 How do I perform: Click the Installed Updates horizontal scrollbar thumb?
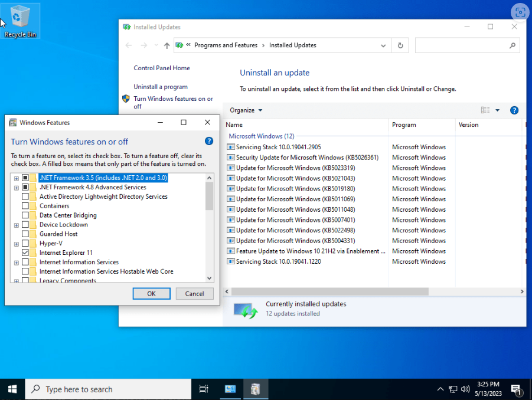tap(330, 291)
